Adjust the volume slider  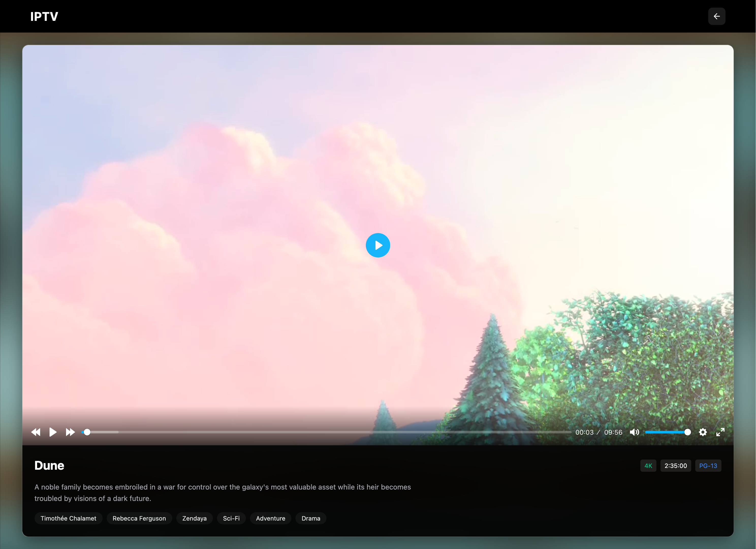pyautogui.click(x=666, y=432)
